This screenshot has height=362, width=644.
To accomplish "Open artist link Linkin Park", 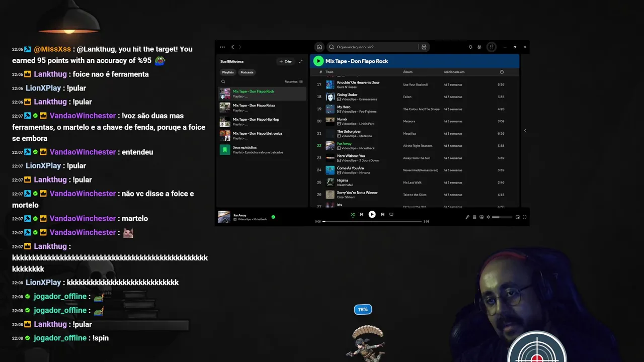I will pos(366,124).
